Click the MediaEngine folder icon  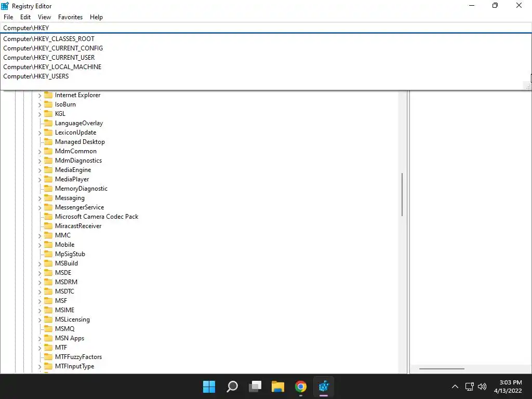(x=48, y=170)
